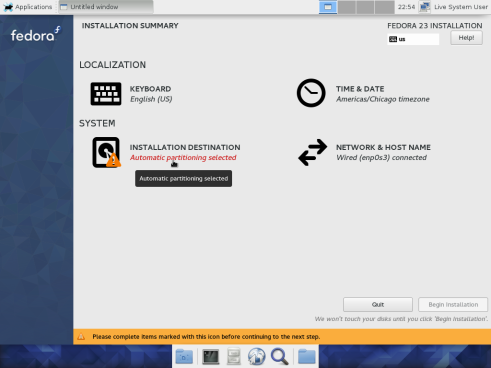Click "We won't touch your disks" note
The height and width of the screenshot is (368, 491).
point(401,319)
